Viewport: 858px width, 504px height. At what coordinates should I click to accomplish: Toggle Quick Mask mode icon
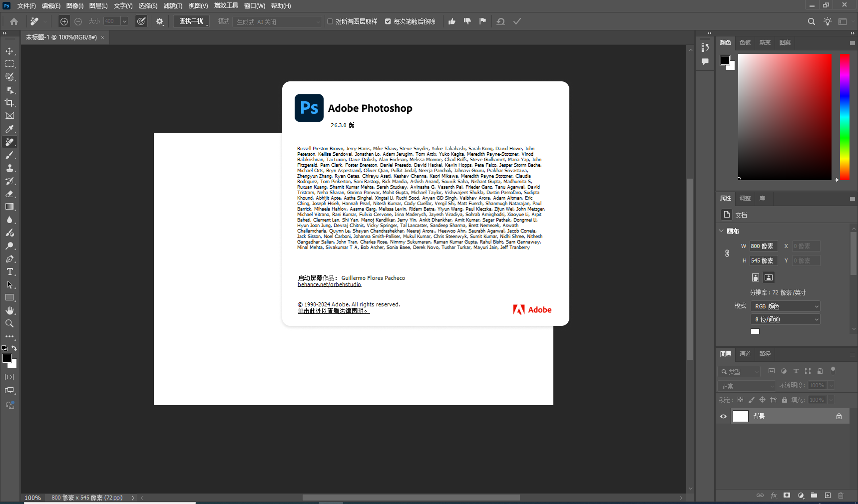[x=9, y=377]
